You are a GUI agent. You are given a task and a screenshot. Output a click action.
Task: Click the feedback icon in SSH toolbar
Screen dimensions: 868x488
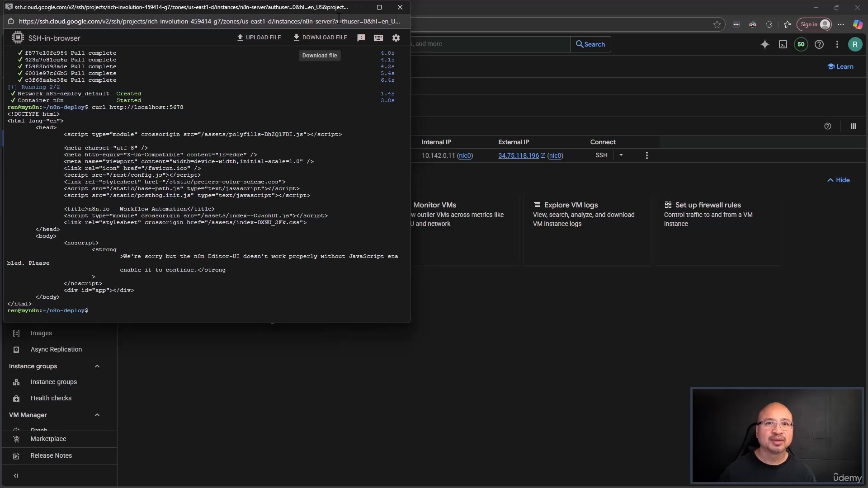[x=361, y=38]
